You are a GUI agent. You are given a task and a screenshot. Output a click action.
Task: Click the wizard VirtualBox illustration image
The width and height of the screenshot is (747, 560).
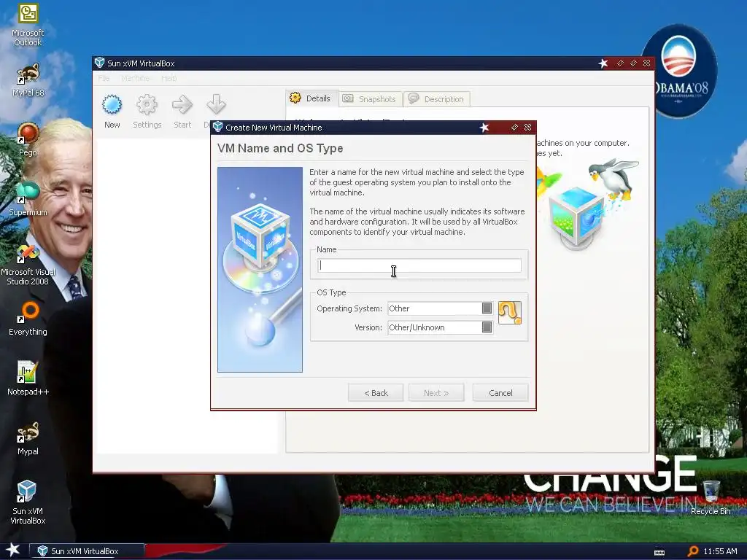tap(260, 270)
